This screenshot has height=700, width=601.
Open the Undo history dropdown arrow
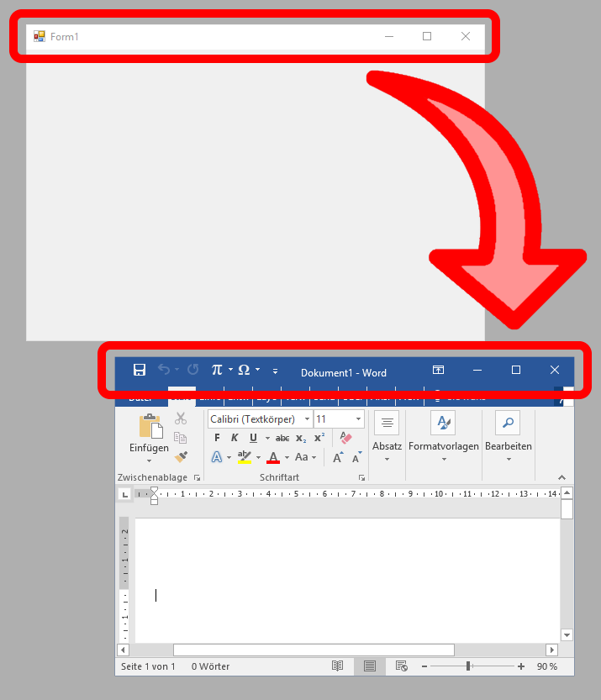pos(177,370)
